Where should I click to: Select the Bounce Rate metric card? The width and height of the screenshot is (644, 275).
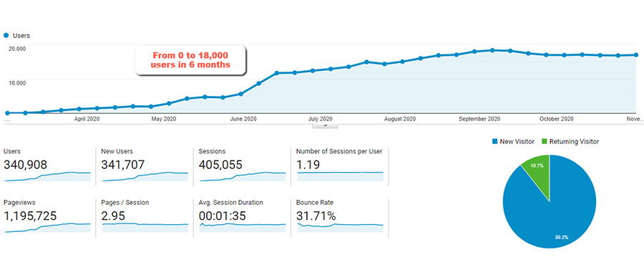(x=340, y=218)
